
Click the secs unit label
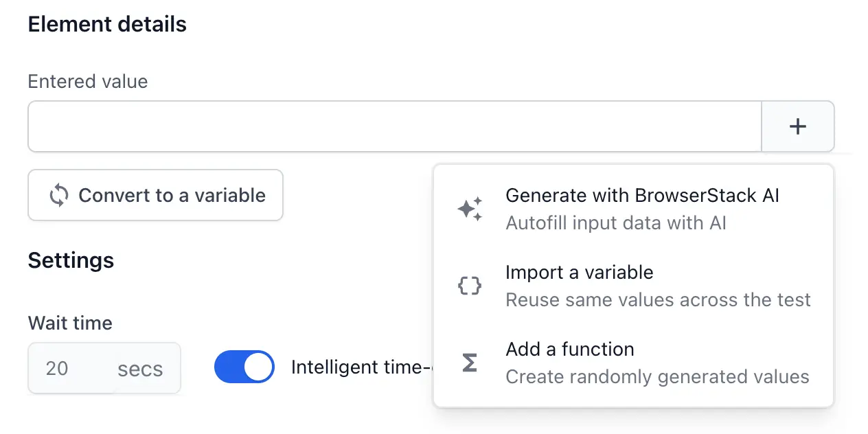(x=140, y=369)
